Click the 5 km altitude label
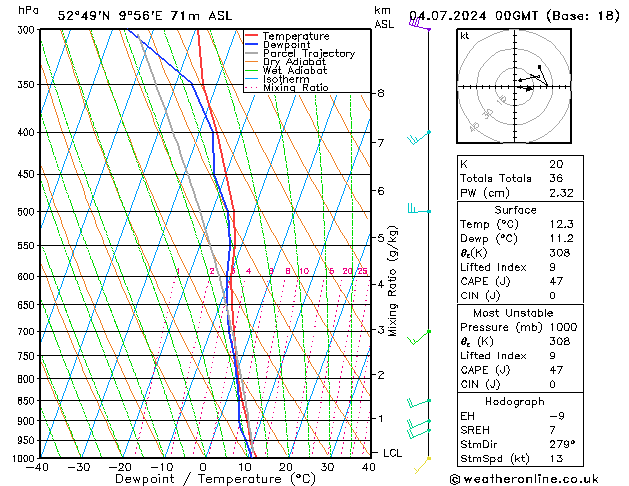 pos(381,238)
